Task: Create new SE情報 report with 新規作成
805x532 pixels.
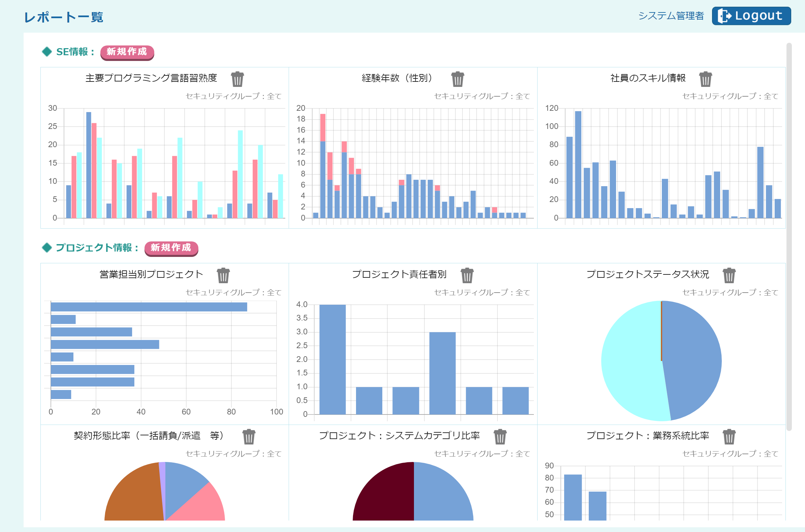Action: (127, 52)
